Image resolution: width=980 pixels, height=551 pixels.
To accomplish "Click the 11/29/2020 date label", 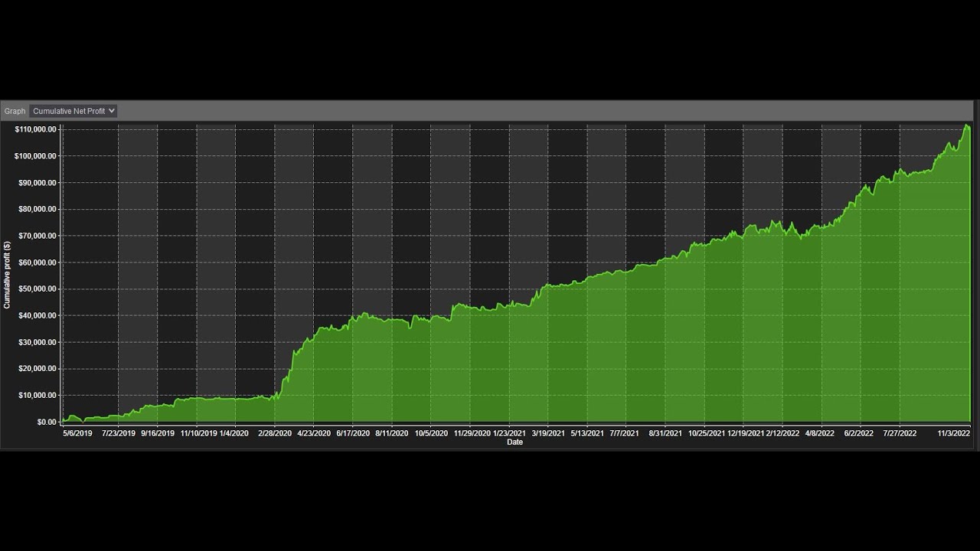I will 472,433.
